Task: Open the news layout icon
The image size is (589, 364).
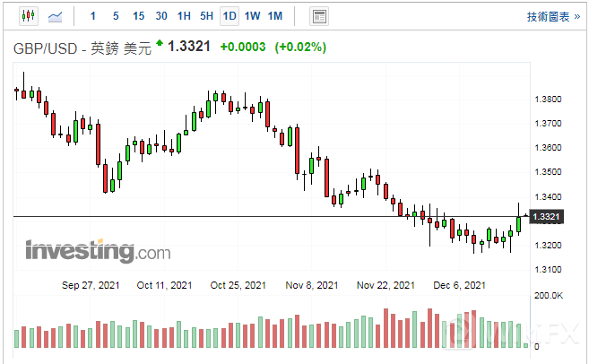Action: (319, 16)
